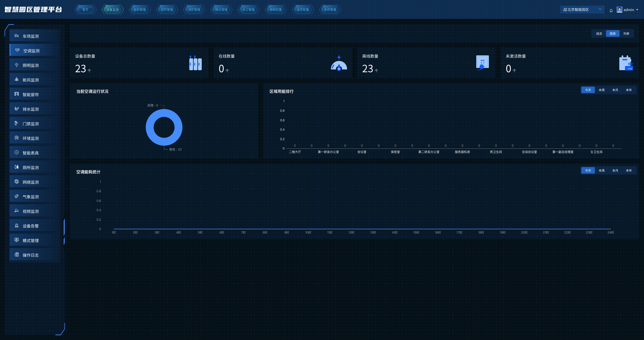Open the 北京智能园区 park dropdown

(582, 10)
